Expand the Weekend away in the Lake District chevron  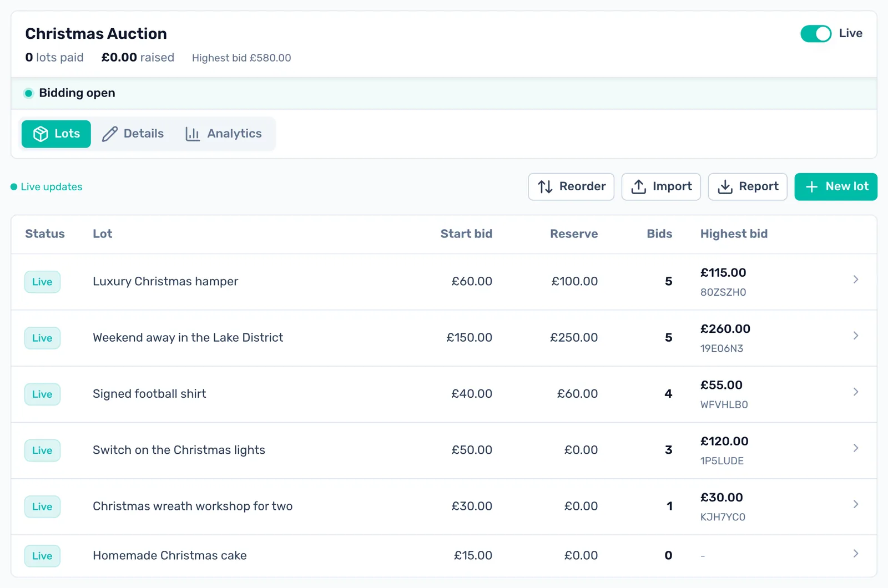pos(856,336)
